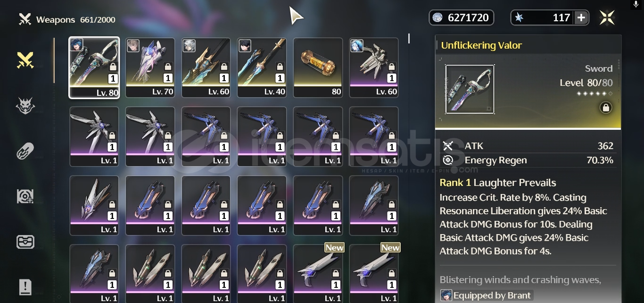
Task: Click the inventory grid scrollbar handle
Action: (x=409, y=38)
